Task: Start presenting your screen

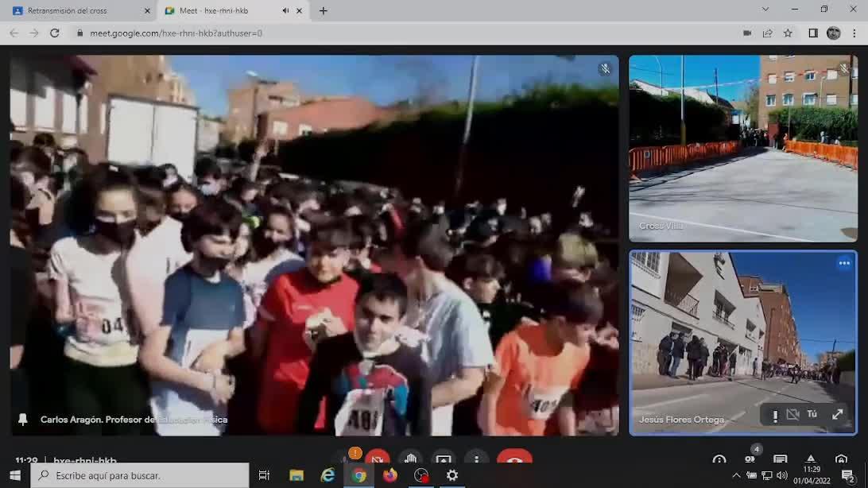Action: [x=444, y=458]
